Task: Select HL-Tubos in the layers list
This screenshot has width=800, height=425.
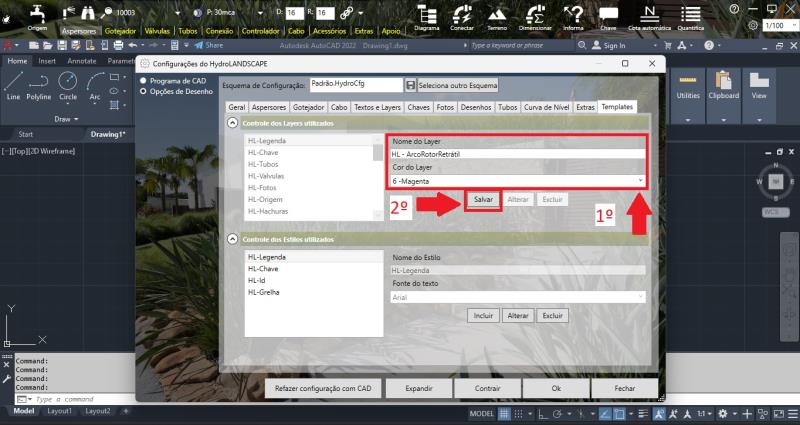Action: (x=263, y=164)
